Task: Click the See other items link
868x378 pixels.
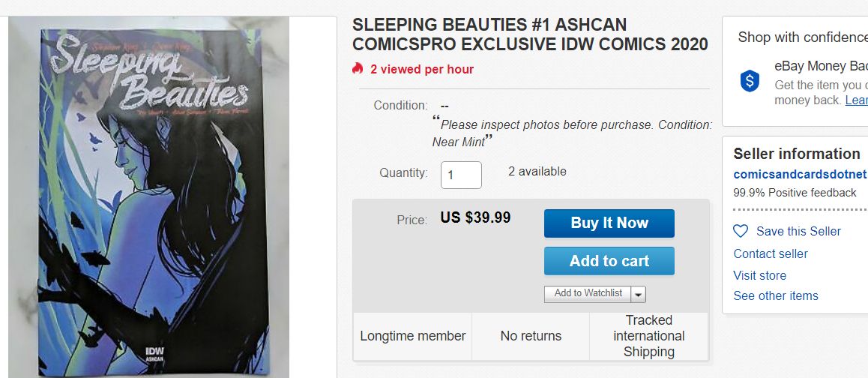Action: (775, 295)
